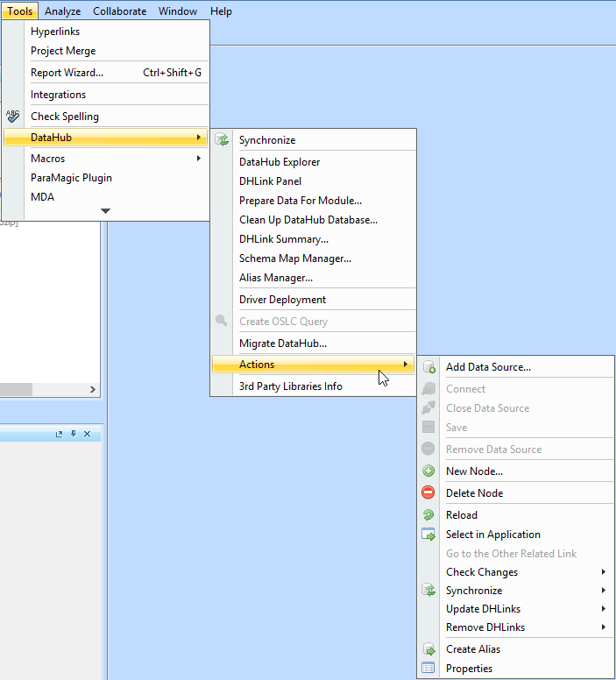The image size is (616, 680).
Task: Select the Actions submenu entry
Action: [x=313, y=365]
